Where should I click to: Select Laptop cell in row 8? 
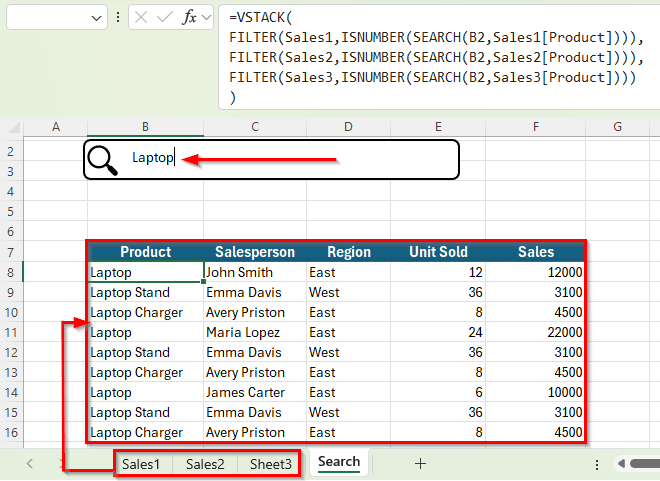146,272
